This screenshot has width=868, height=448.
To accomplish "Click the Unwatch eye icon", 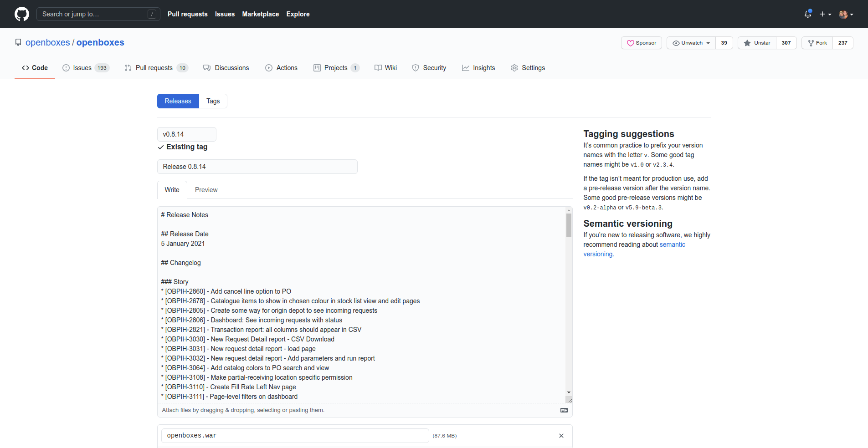I will [676, 43].
